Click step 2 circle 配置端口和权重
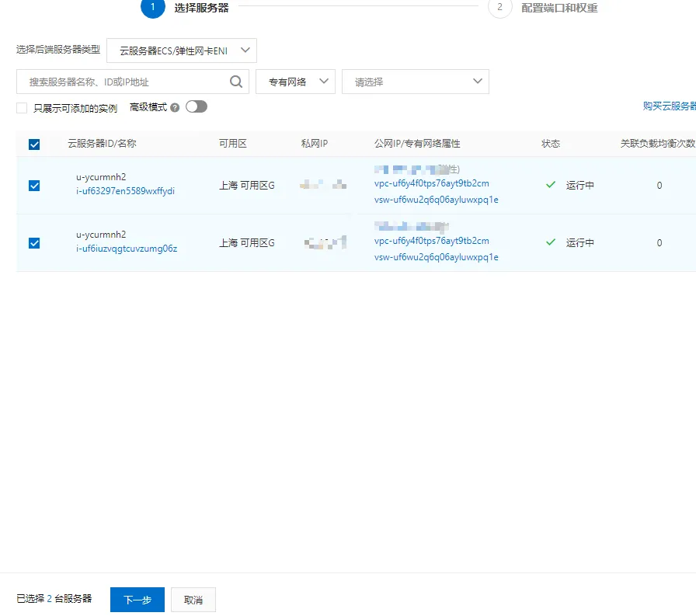Screen dimensions: 696x616 pyautogui.click(x=499, y=7)
